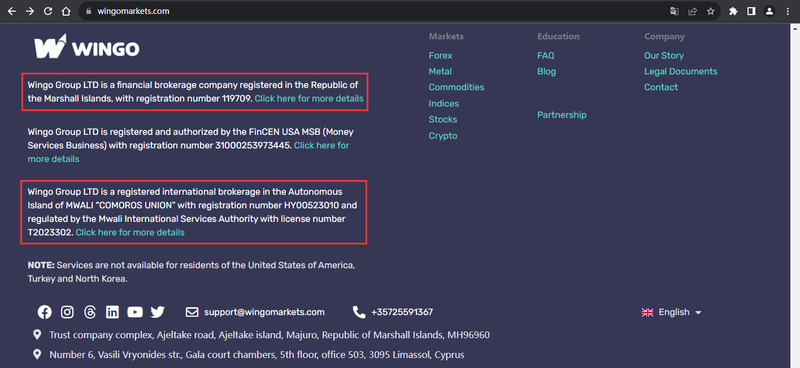
Task: Click the NOTE about unavailable services
Action: (x=191, y=273)
